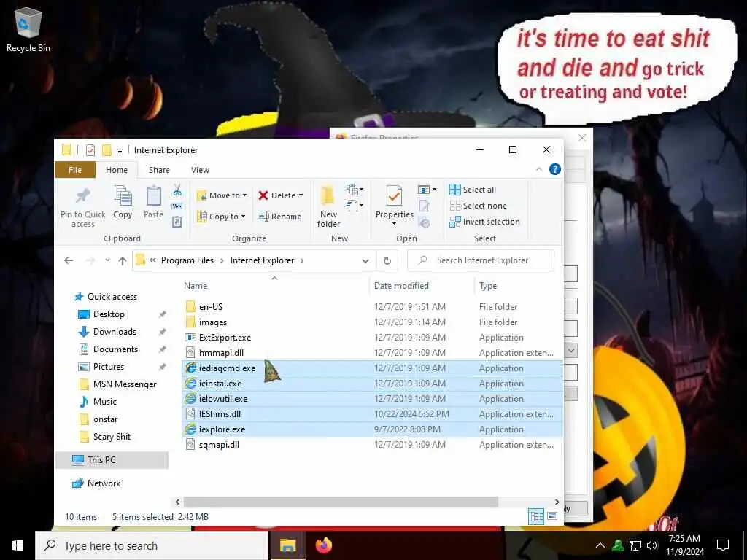747x560 pixels.
Task: Click the blue Help question mark icon
Action: [555, 169]
